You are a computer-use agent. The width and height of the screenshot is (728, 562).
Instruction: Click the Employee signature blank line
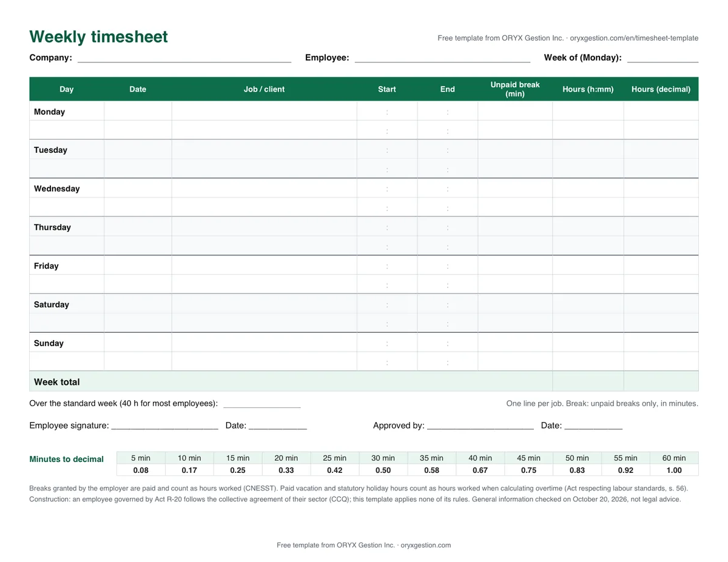tap(165, 427)
